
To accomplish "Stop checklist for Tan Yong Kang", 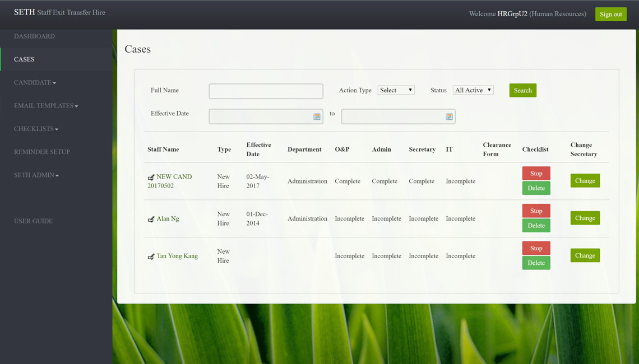I will (536, 249).
